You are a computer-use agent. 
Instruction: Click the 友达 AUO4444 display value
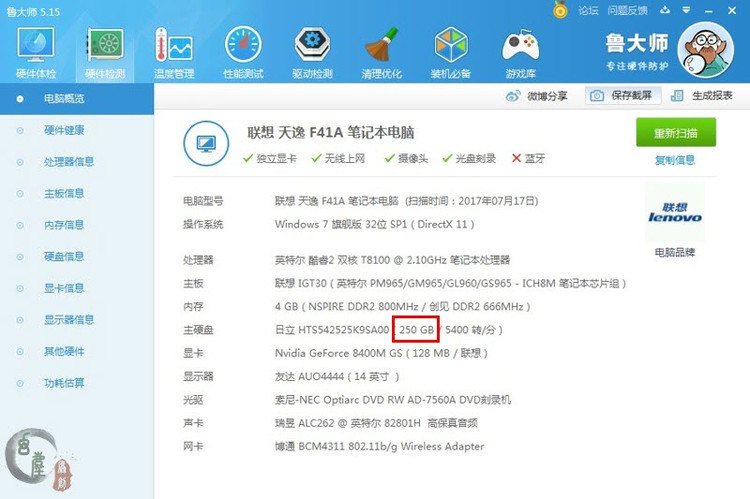tap(337, 377)
